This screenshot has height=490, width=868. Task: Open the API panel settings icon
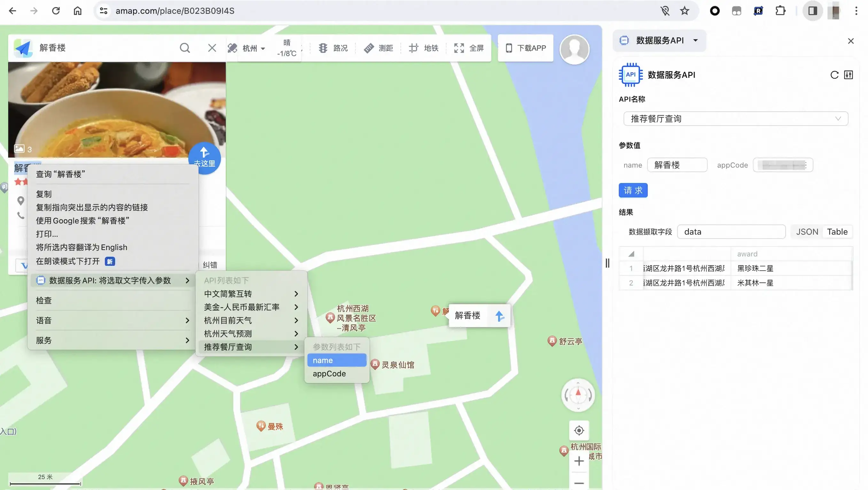click(849, 75)
